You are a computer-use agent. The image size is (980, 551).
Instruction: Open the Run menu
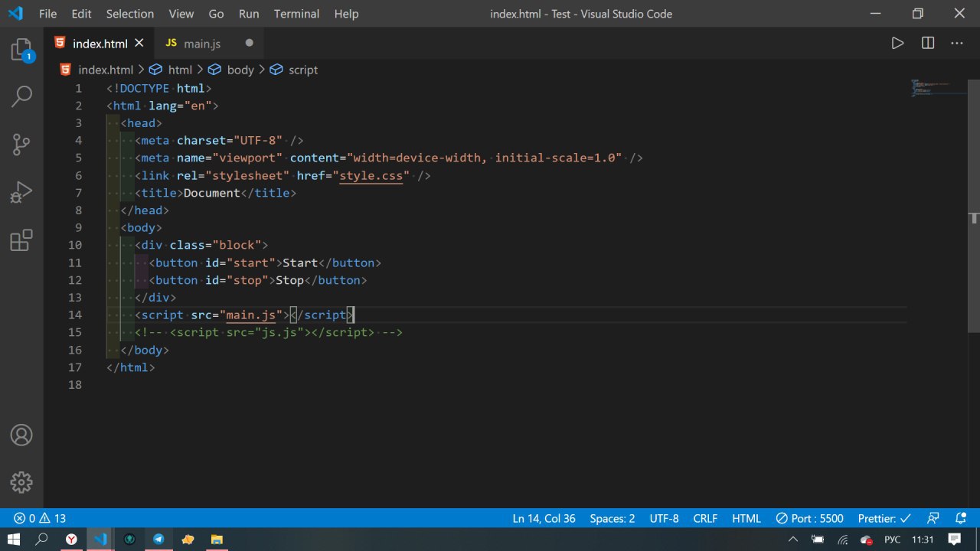[249, 14]
